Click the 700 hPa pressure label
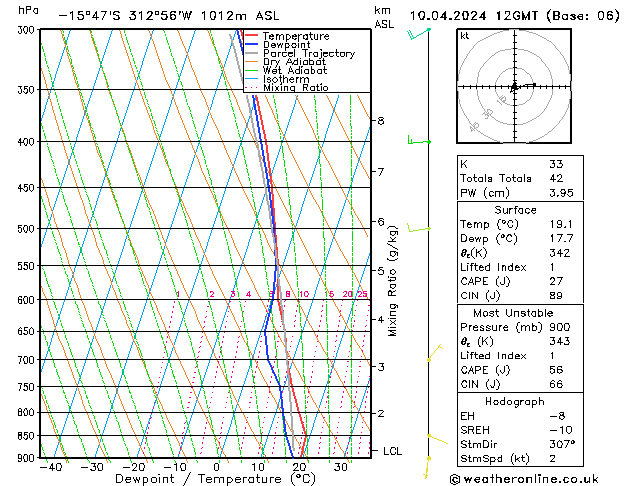 click(28, 360)
